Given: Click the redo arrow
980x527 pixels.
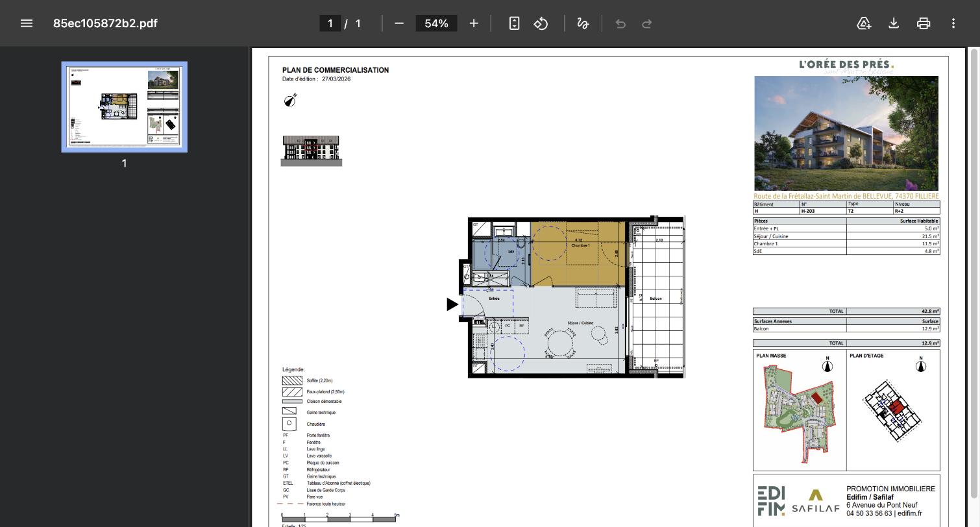Looking at the screenshot, I should [x=646, y=23].
